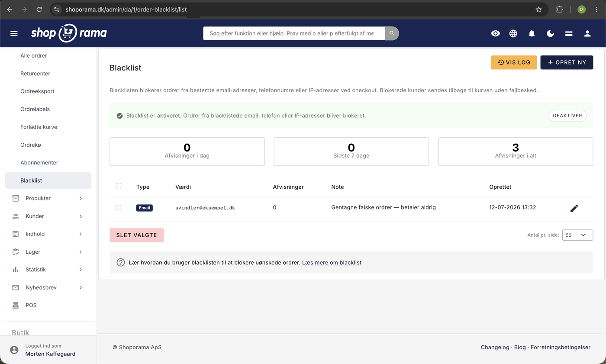606x364 pixels.
Task: Click the browser address bar URL
Action: coord(126,9)
